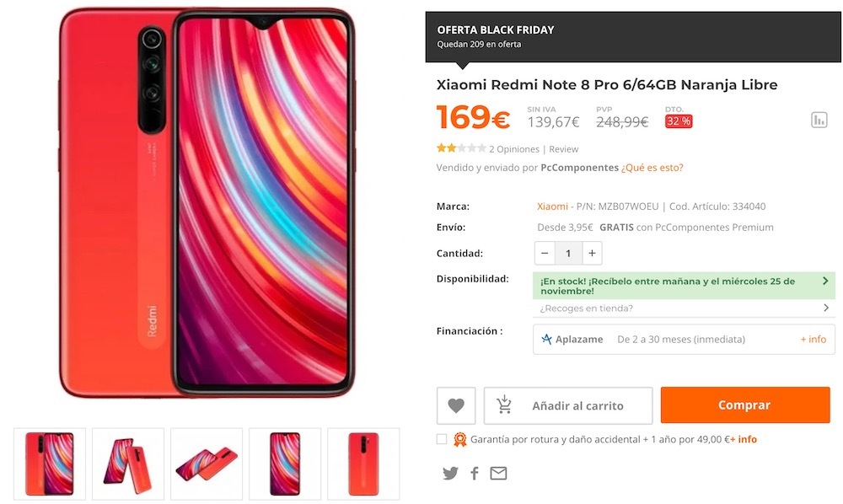This screenshot has height=504, width=843.
Task: Click the heart wishlist icon button
Action: point(456,405)
